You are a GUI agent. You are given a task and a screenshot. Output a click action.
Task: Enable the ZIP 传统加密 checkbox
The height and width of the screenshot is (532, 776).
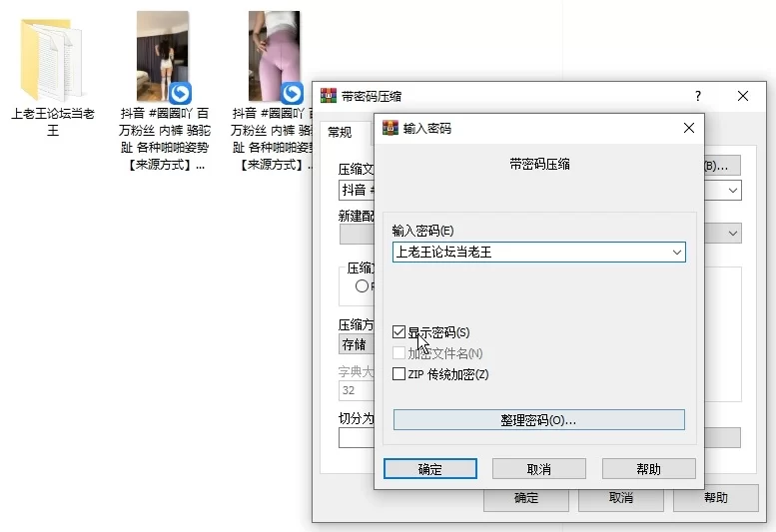coord(399,374)
